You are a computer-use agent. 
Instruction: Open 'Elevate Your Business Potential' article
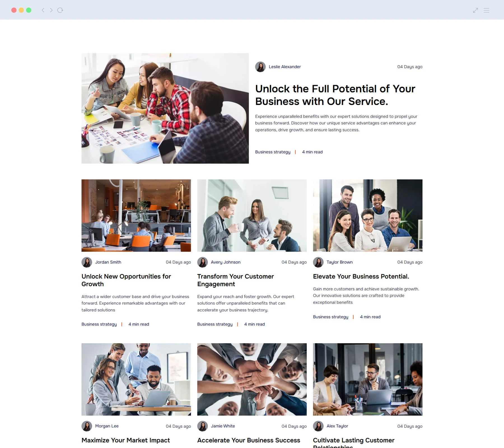[361, 277]
